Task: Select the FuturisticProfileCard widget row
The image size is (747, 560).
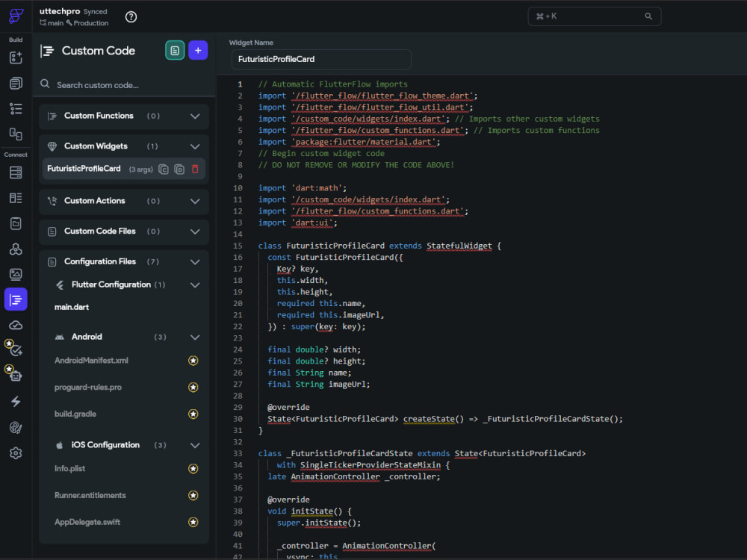Action: pos(124,169)
